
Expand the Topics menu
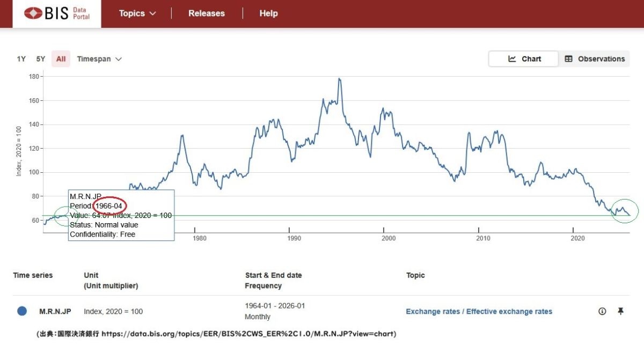[137, 13]
